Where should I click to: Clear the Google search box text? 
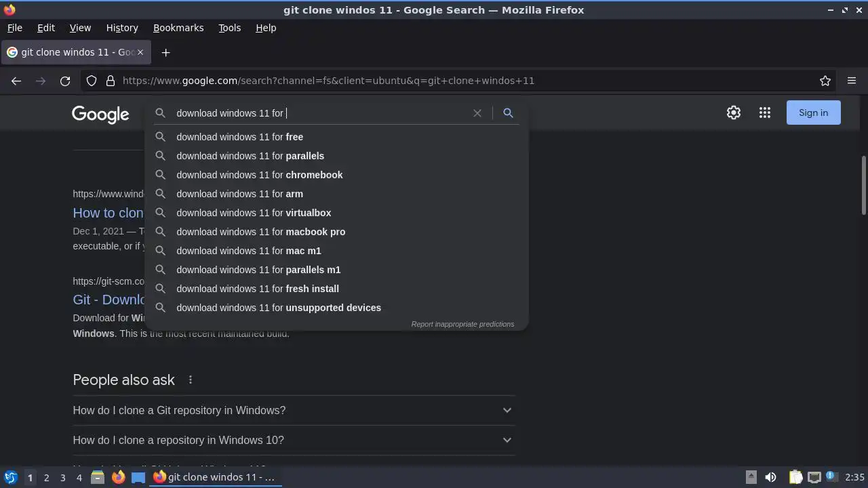click(x=477, y=113)
